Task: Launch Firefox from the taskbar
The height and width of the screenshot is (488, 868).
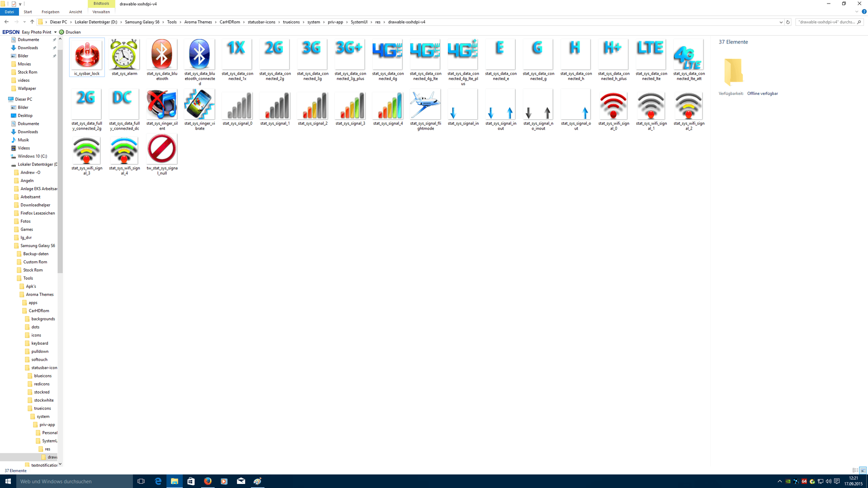Action: click(x=208, y=481)
